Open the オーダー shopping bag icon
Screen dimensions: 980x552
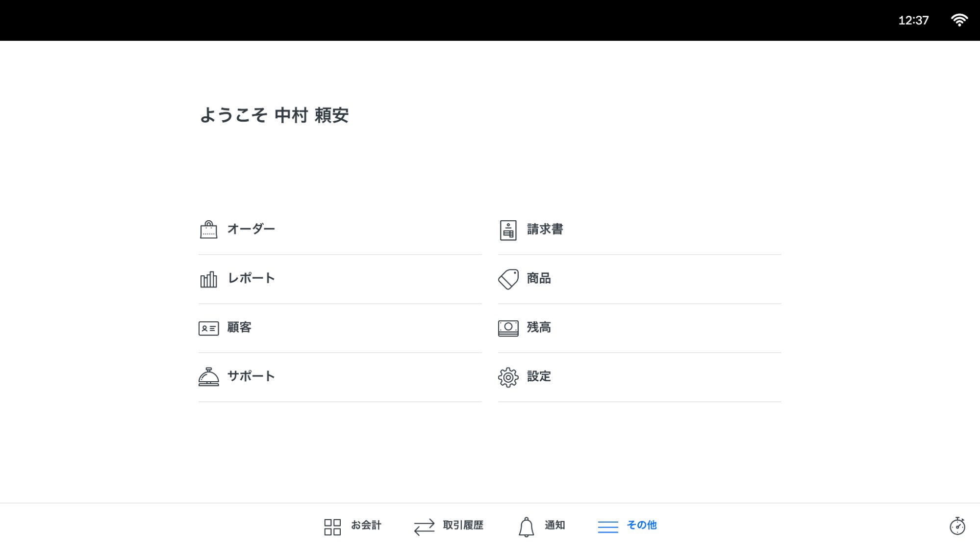tap(209, 229)
